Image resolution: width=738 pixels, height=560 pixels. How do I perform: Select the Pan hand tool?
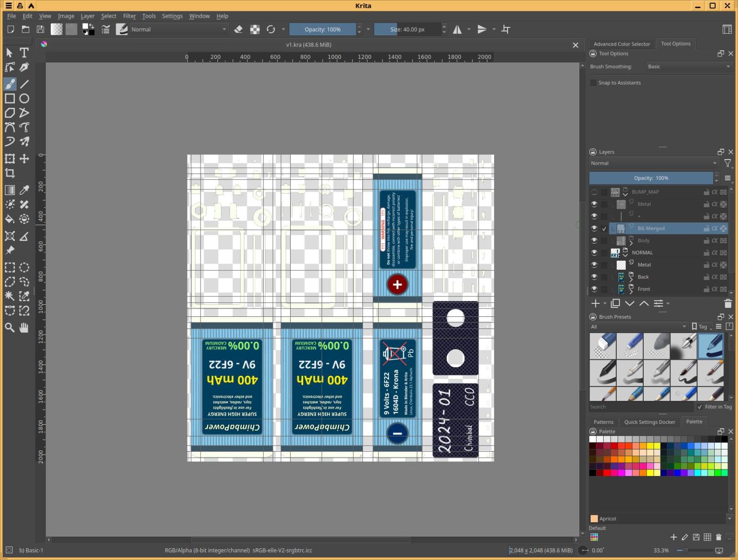(x=24, y=328)
